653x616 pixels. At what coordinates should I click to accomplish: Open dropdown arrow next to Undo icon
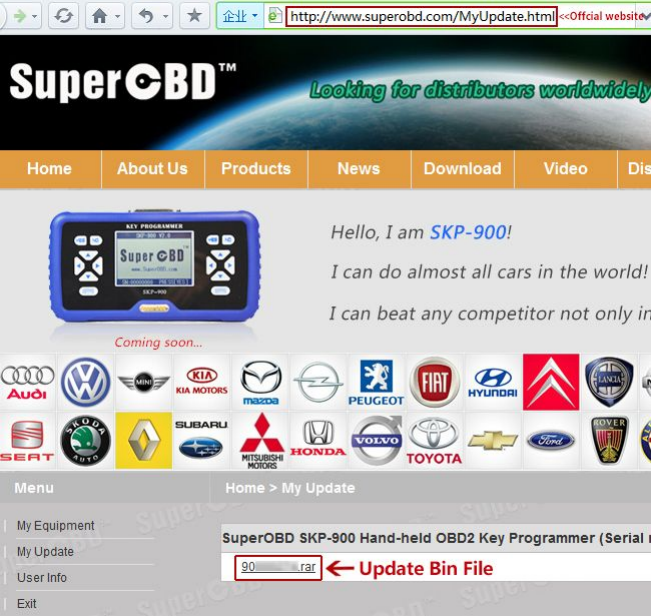[166, 17]
